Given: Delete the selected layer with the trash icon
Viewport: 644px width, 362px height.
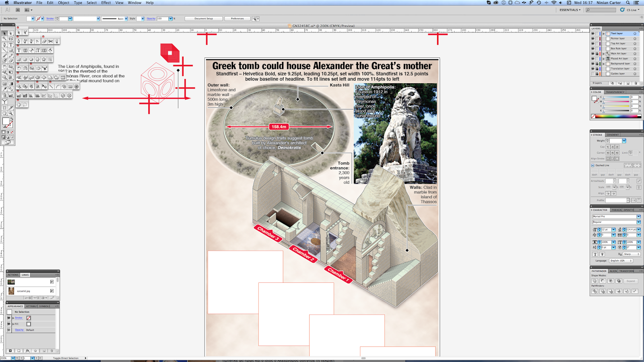Looking at the screenshot, I should (x=636, y=83).
